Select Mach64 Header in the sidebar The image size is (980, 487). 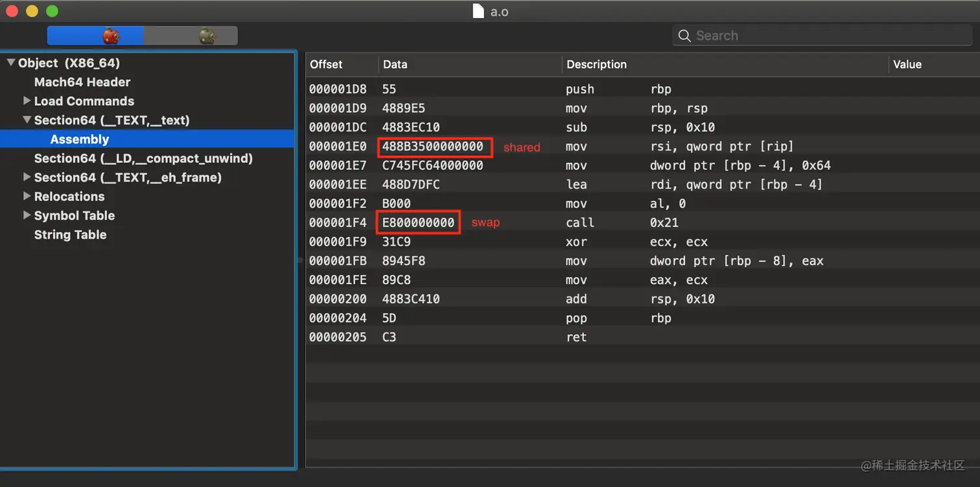(x=82, y=82)
